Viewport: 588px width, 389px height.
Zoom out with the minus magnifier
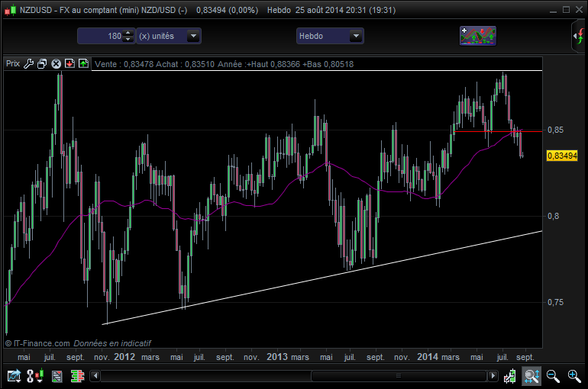[553, 376]
